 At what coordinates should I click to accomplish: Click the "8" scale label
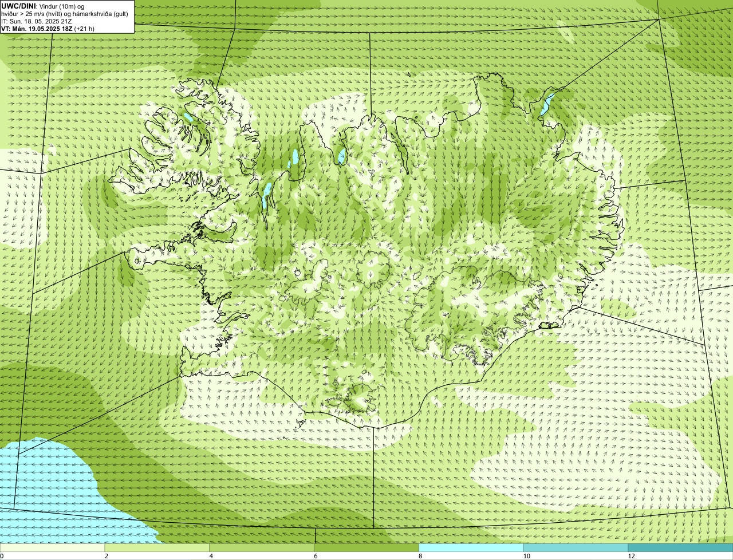[420, 556]
